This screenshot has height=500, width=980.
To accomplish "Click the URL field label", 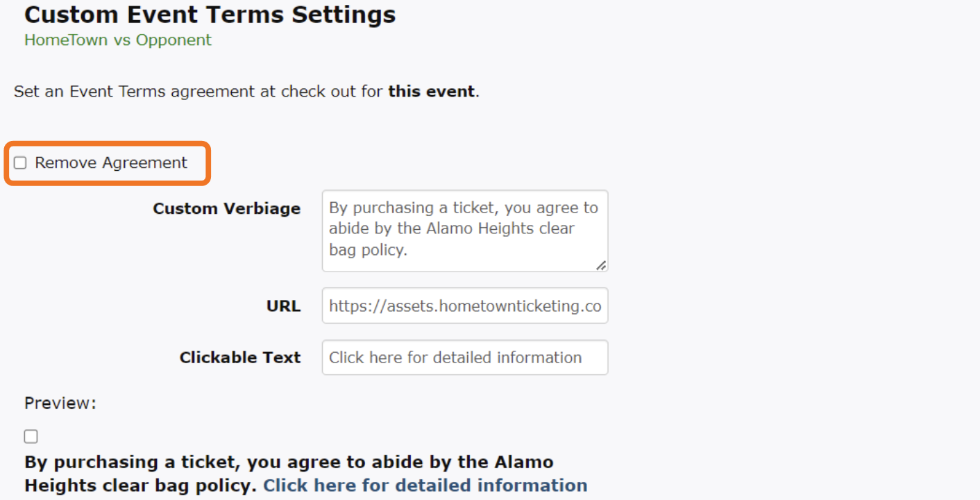I will point(283,306).
